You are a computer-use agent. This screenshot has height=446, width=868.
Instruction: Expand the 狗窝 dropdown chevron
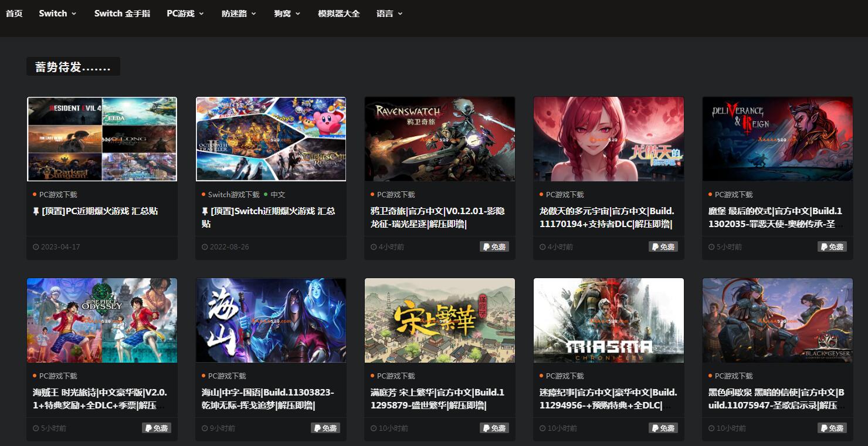298,13
